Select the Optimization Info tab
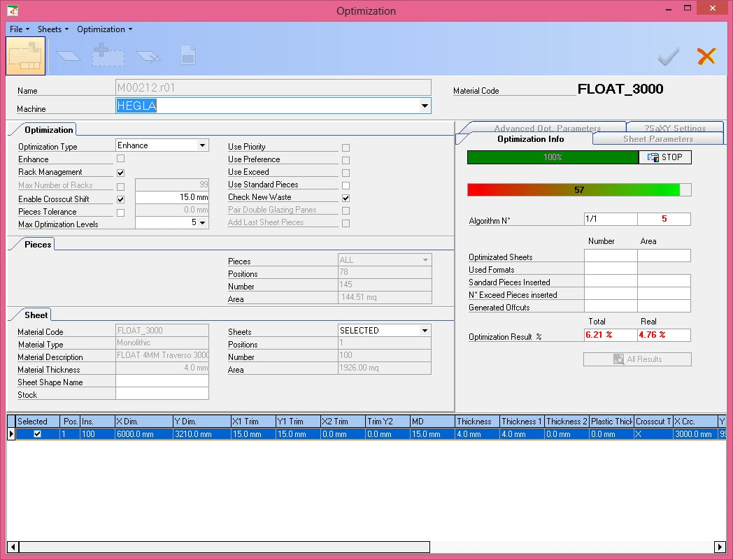The image size is (733, 560). coord(531,139)
